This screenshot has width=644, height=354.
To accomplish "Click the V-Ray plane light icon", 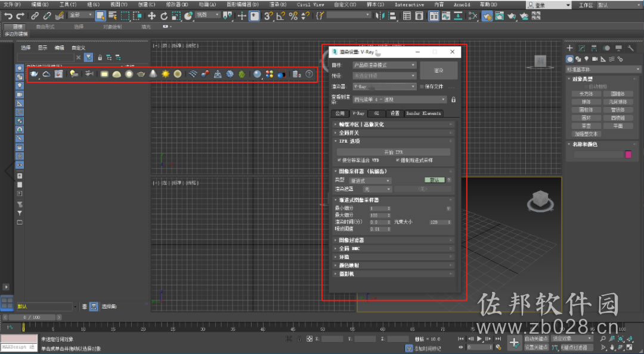I will (x=104, y=74).
